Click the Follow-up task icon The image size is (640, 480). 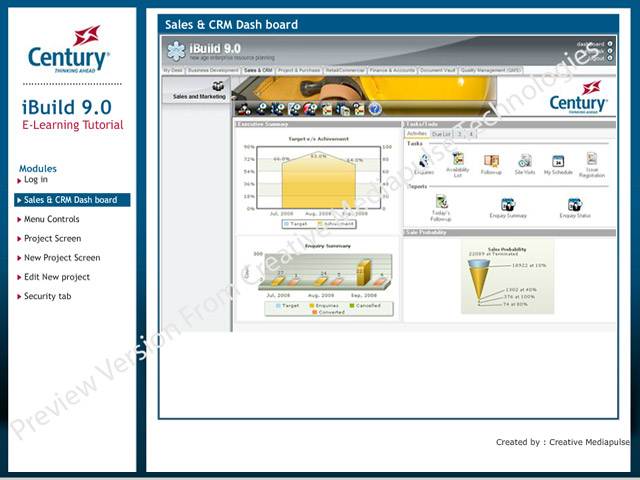[491, 160]
